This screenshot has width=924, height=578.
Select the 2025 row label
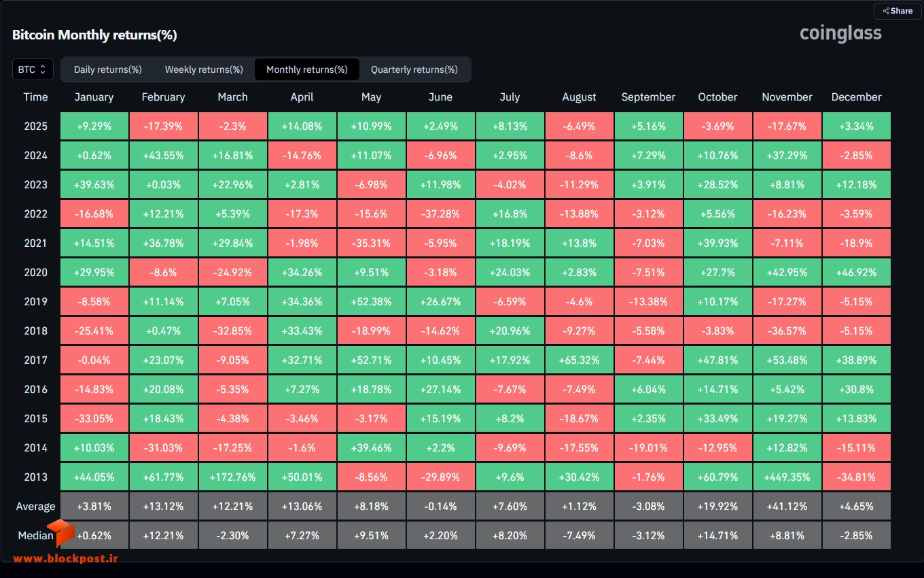point(35,126)
